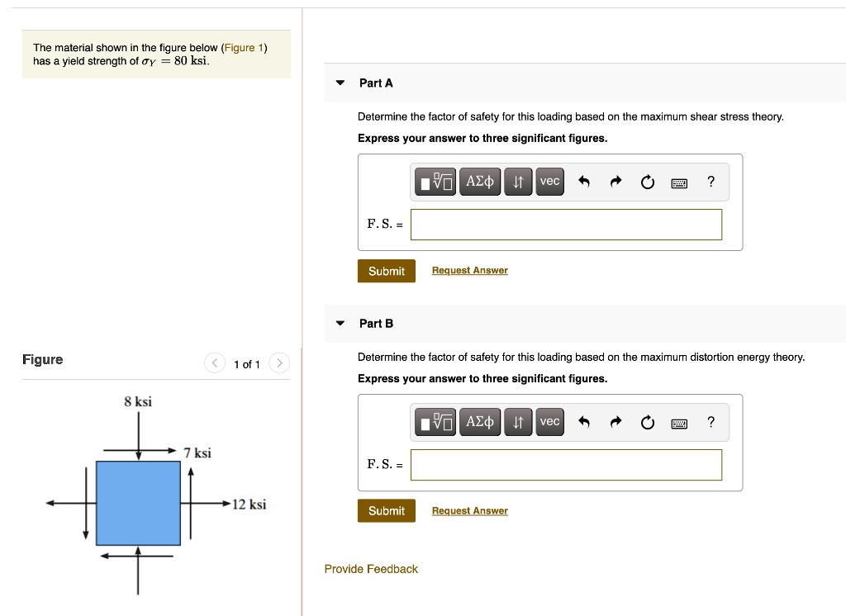
Task: Submit the Part A answer
Action: pos(386,270)
